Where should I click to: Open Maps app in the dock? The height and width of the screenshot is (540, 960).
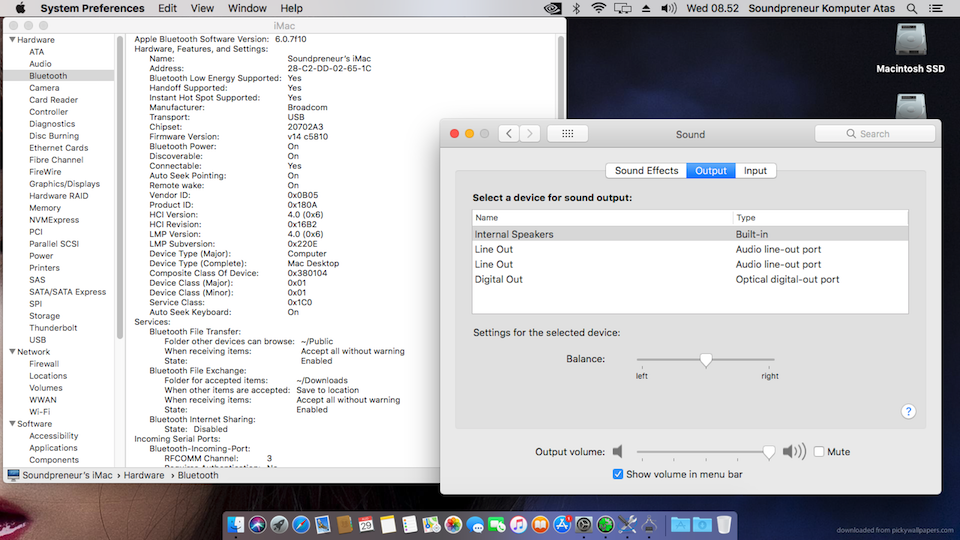[x=432, y=525]
